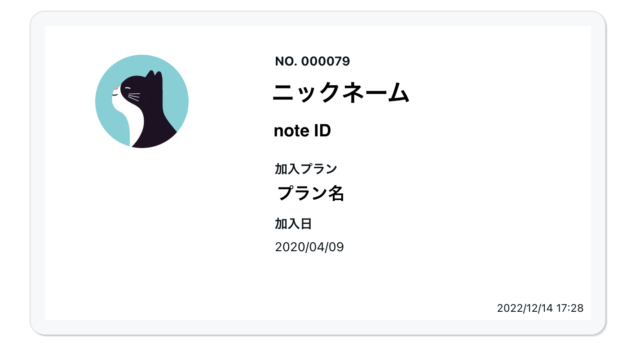644x349 pixels.
Task: Click the ニックネーム nickname heading
Action: click(341, 94)
